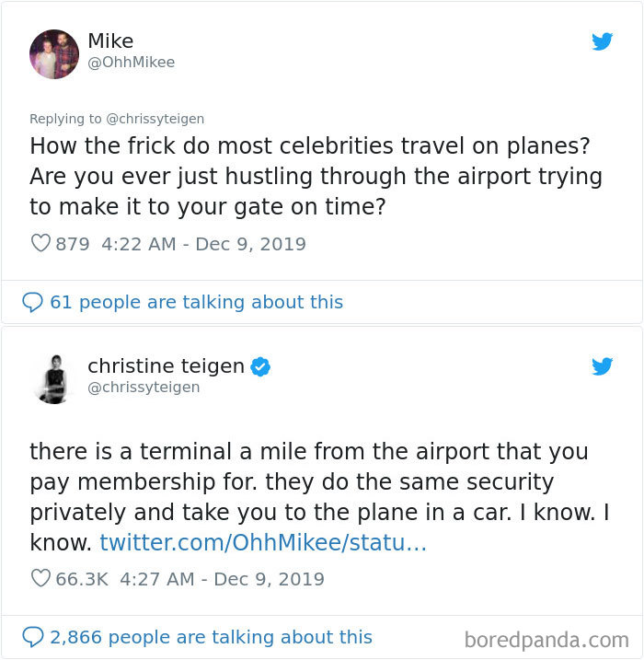The image size is (644, 660).
Task: Click the display name 'christine teigen'
Action: (166, 366)
